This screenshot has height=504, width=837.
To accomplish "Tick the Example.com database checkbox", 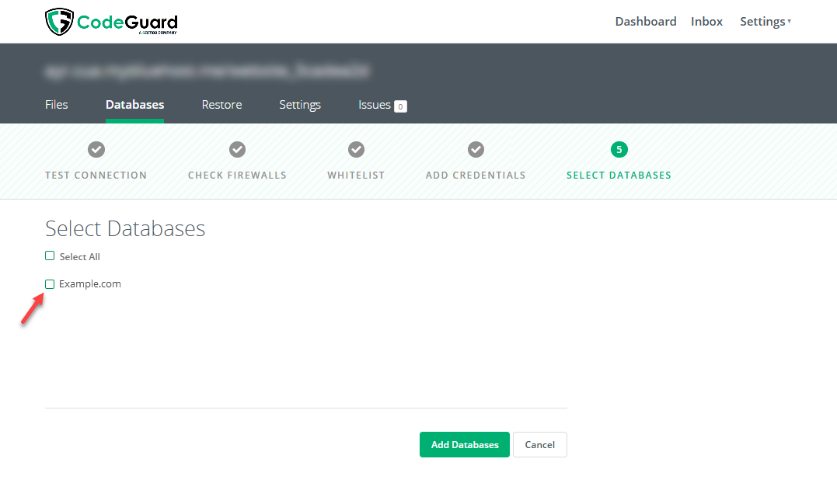I will coord(50,284).
